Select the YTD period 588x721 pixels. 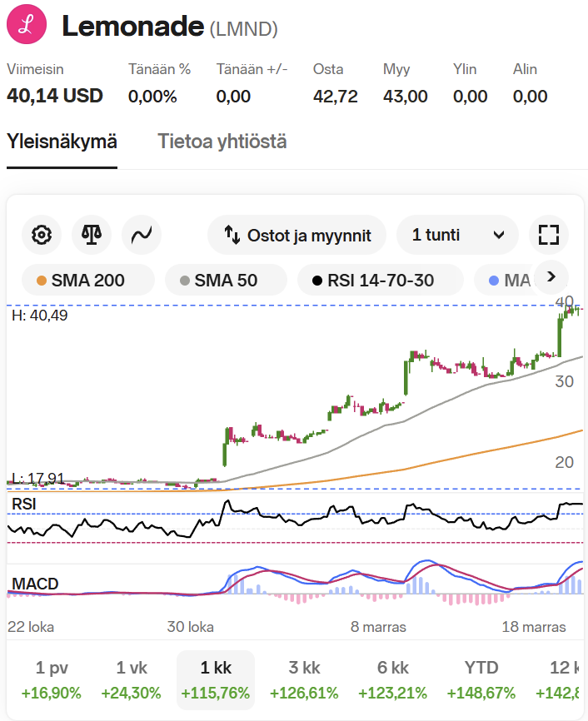tap(481, 679)
